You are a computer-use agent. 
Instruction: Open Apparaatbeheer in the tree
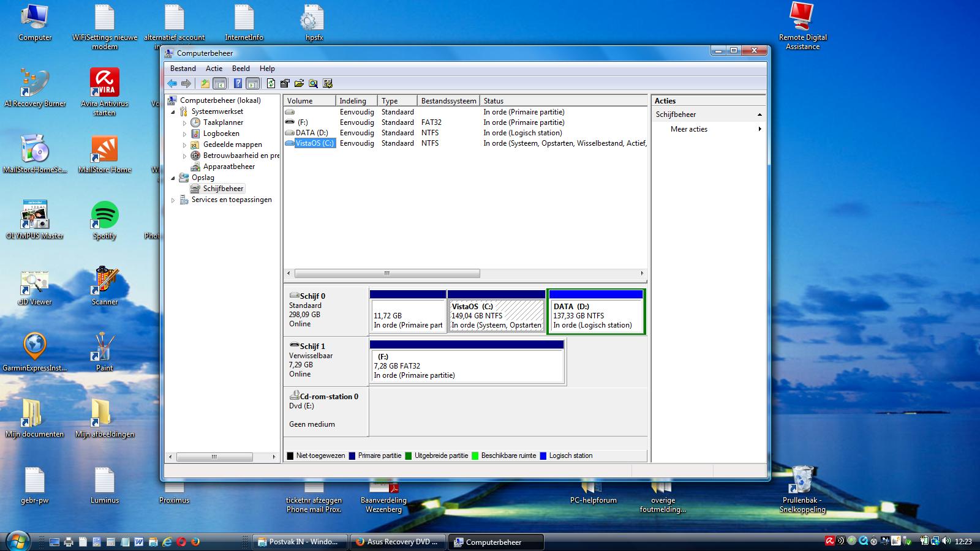click(x=228, y=167)
